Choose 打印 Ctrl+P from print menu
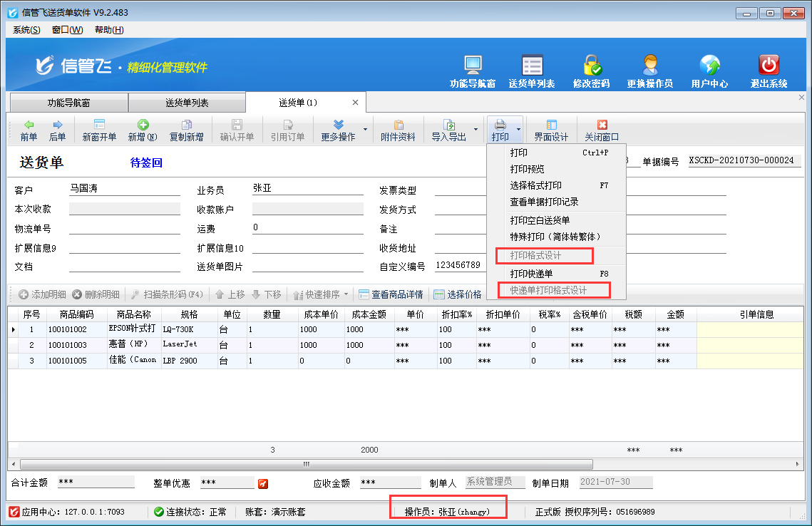This screenshot has width=812, height=526. [556, 153]
